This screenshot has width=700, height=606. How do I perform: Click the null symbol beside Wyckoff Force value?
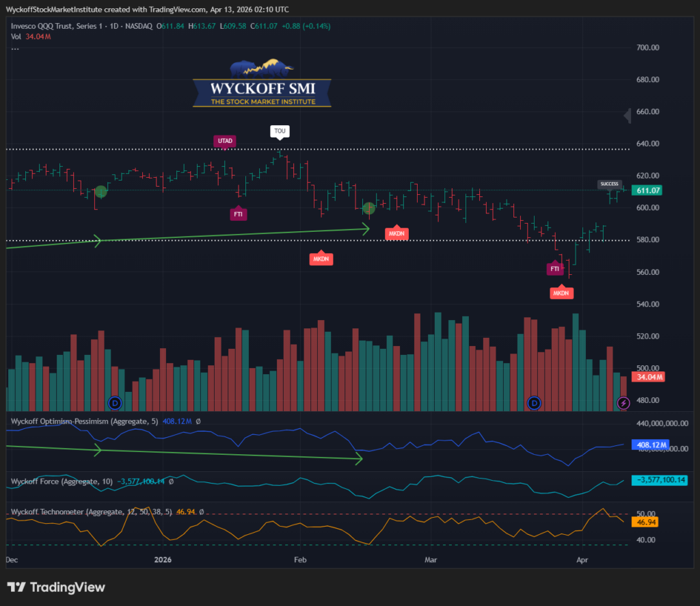[170, 482]
